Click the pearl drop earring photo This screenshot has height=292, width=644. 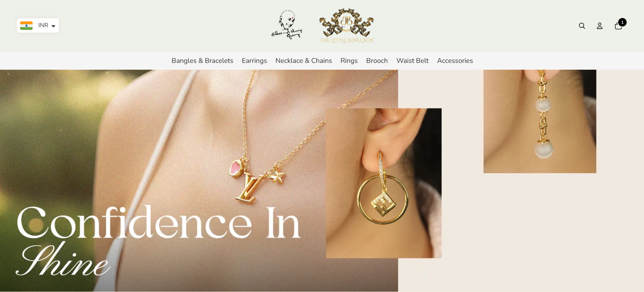[540, 121]
